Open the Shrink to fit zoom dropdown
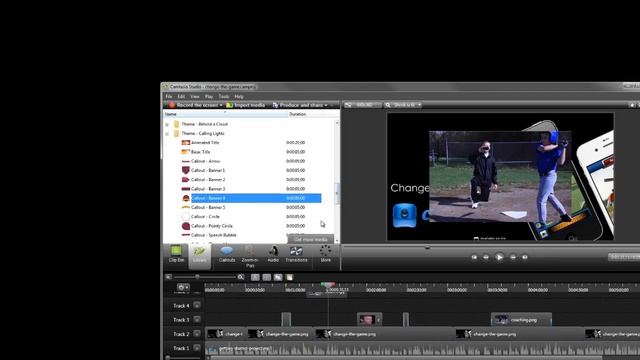The image size is (640, 360). click(x=403, y=105)
